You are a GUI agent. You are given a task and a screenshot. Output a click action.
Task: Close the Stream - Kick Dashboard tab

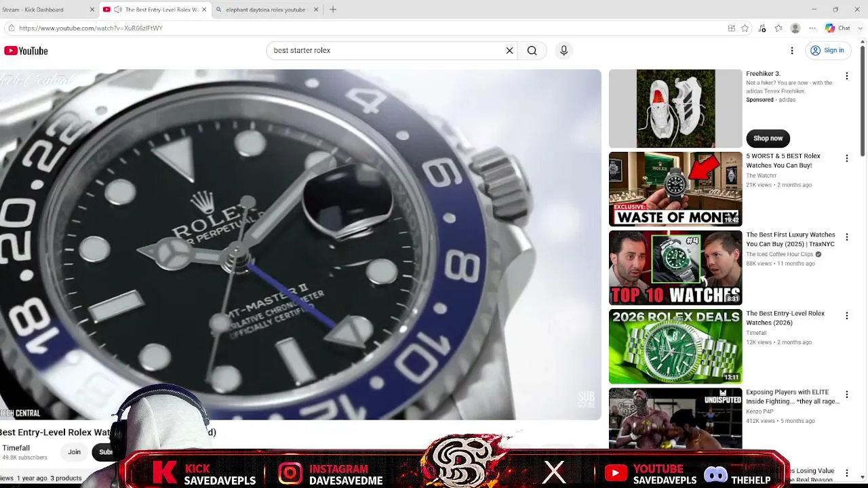click(92, 9)
